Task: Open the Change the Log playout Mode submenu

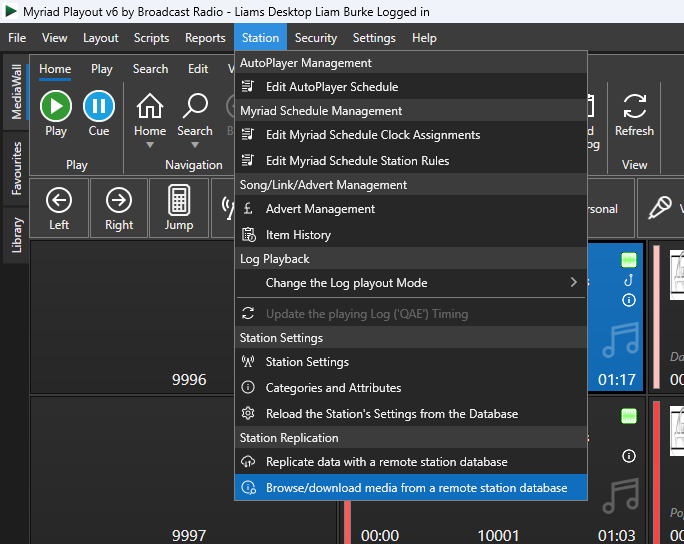Action: [x=411, y=283]
